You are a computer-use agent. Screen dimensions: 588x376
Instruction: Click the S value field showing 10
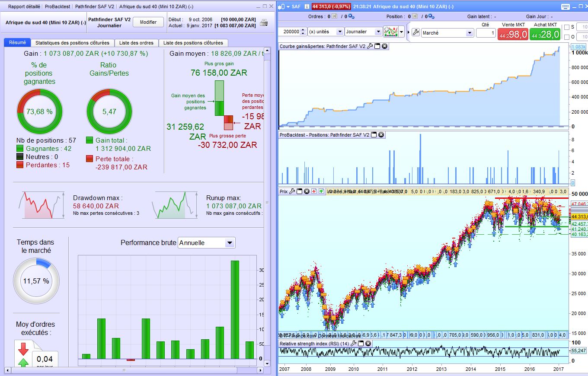(582, 27)
